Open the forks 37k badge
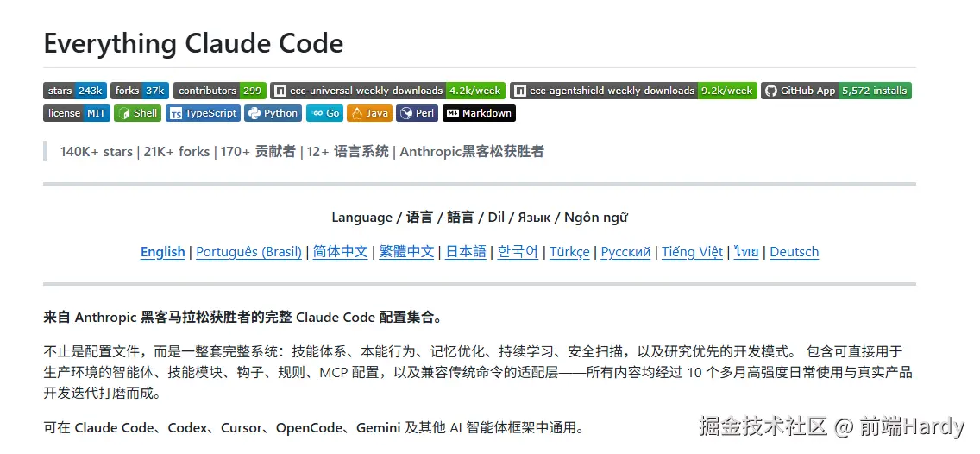The image size is (980, 454). click(140, 91)
